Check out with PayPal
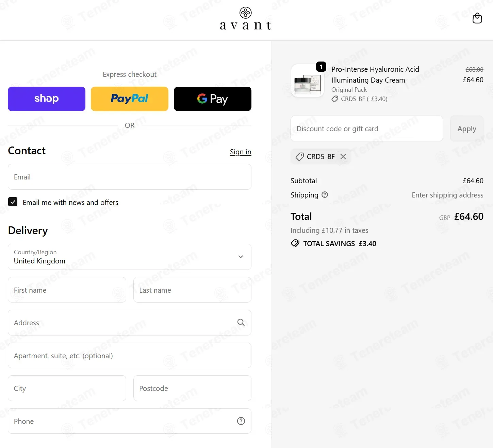Screen dimensions: 493x448 (130, 99)
